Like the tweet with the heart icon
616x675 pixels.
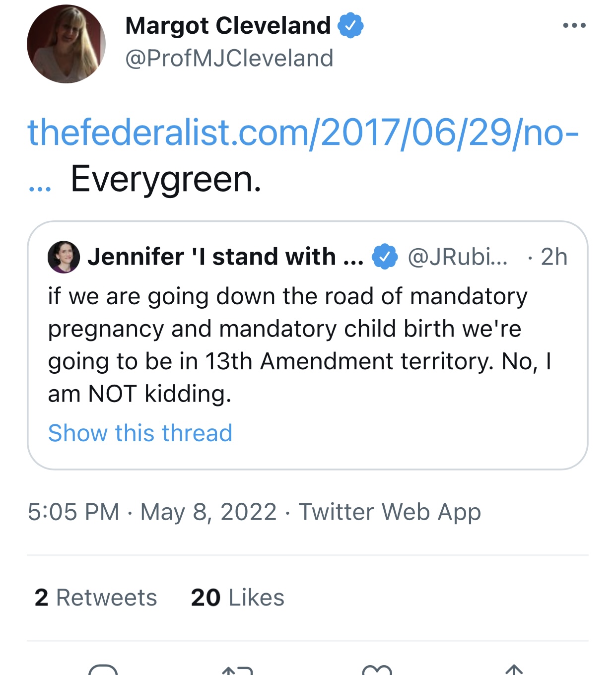[377, 670]
